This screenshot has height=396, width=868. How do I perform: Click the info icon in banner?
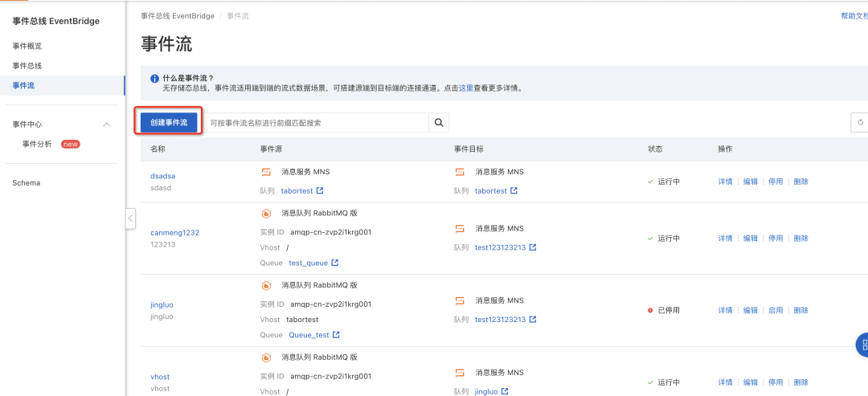(155, 78)
